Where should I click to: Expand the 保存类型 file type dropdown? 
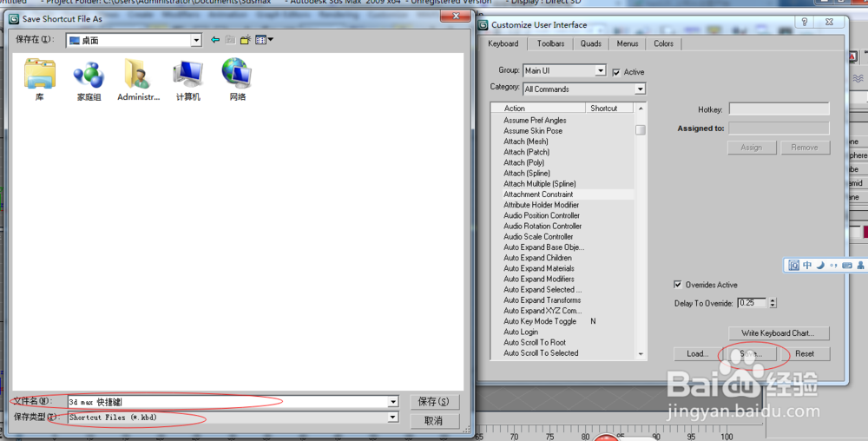[393, 418]
